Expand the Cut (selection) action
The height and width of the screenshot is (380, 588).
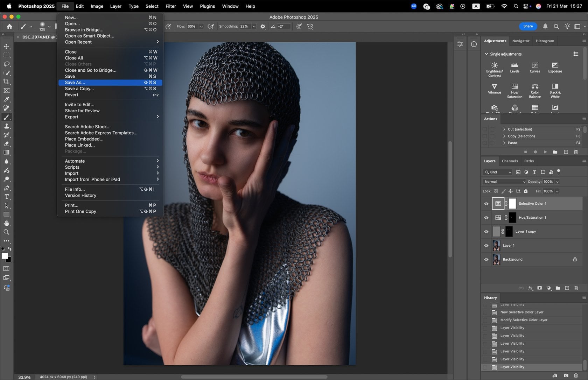click(x=503, y=129)
